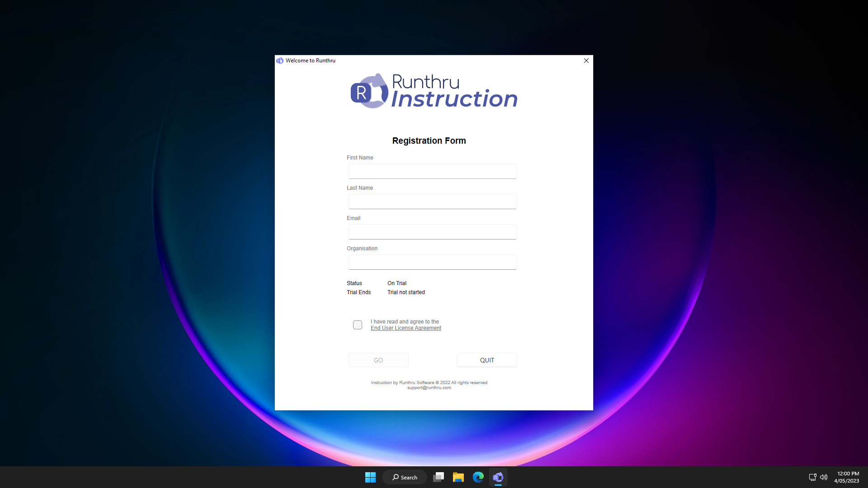This screenshot has width=868, height=488.
Task: Open the taskbar Search box
Action: coord(405,477)
